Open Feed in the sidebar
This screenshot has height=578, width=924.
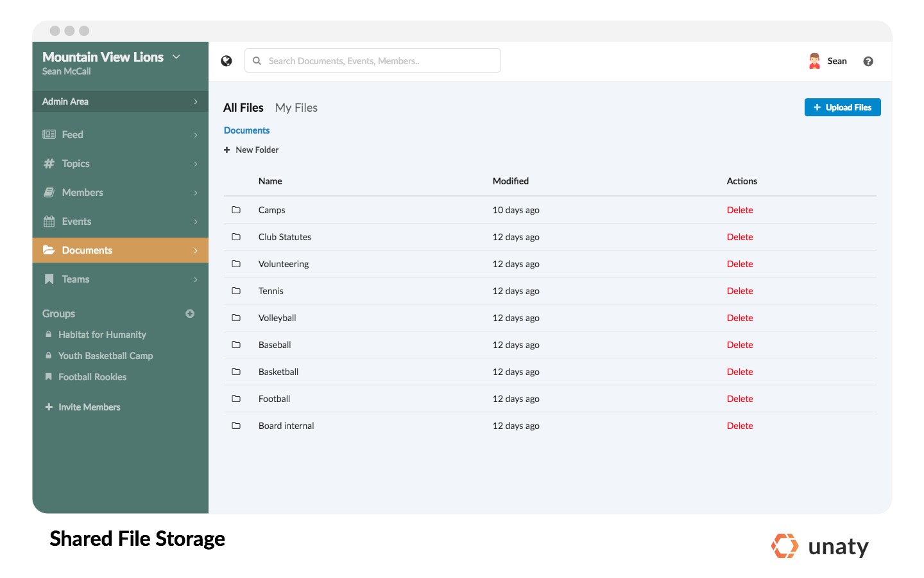pyautogui.click(x=121, y=134)
